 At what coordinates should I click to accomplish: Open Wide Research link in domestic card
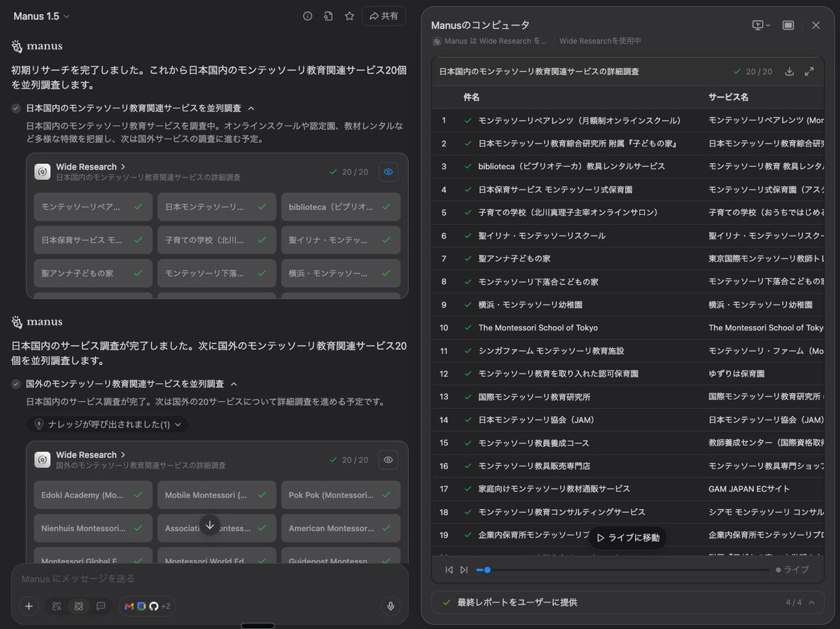click(x=91, y=167)
